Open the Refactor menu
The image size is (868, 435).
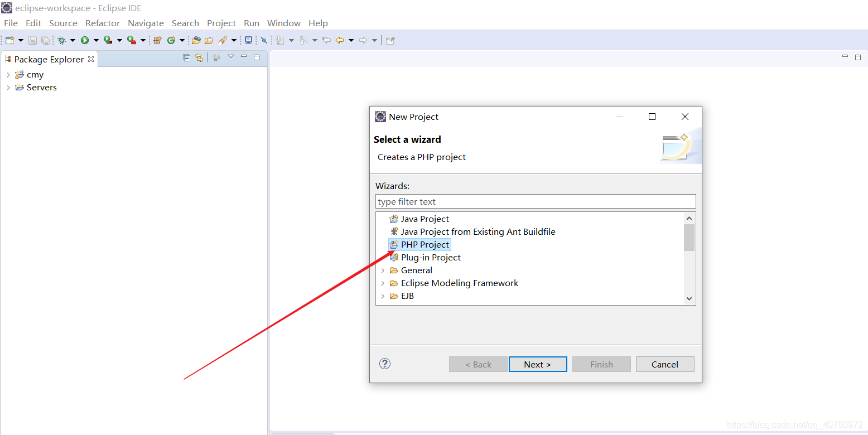tap(103, 23)
